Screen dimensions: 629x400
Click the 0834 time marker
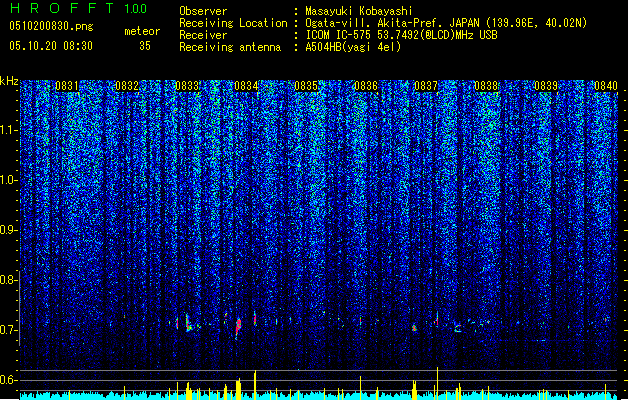point(246,86)
